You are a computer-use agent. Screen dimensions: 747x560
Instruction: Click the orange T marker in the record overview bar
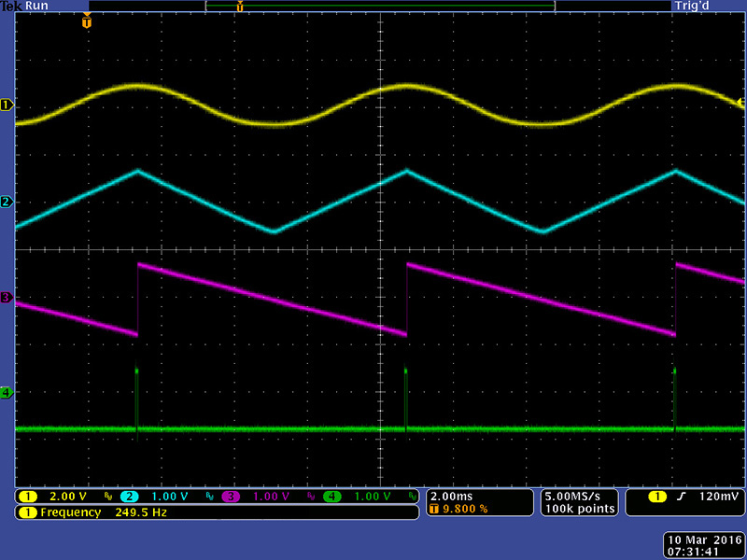240,7
